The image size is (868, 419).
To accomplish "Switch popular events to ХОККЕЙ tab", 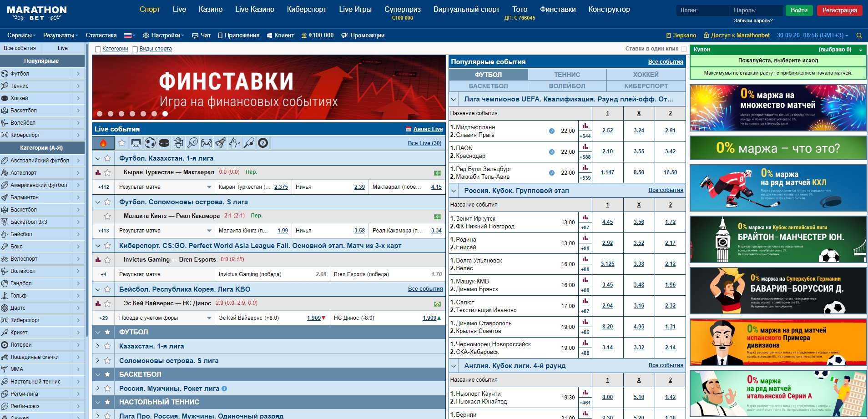I will pyautogui.click(x=646, y=75).
